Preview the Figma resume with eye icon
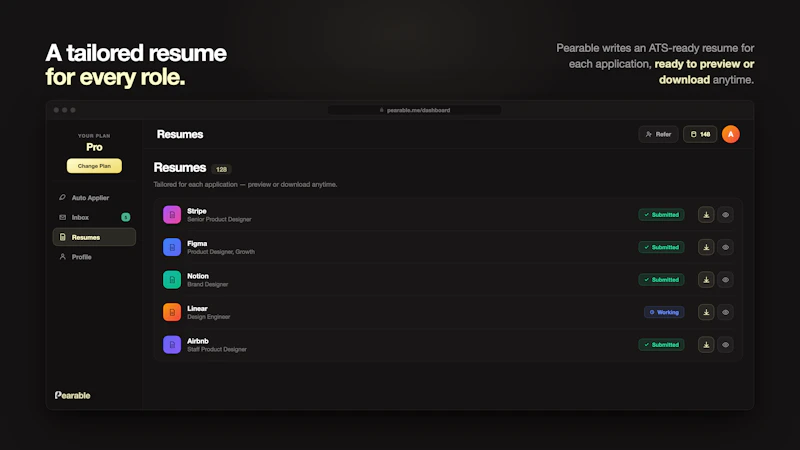 point(726,247)
